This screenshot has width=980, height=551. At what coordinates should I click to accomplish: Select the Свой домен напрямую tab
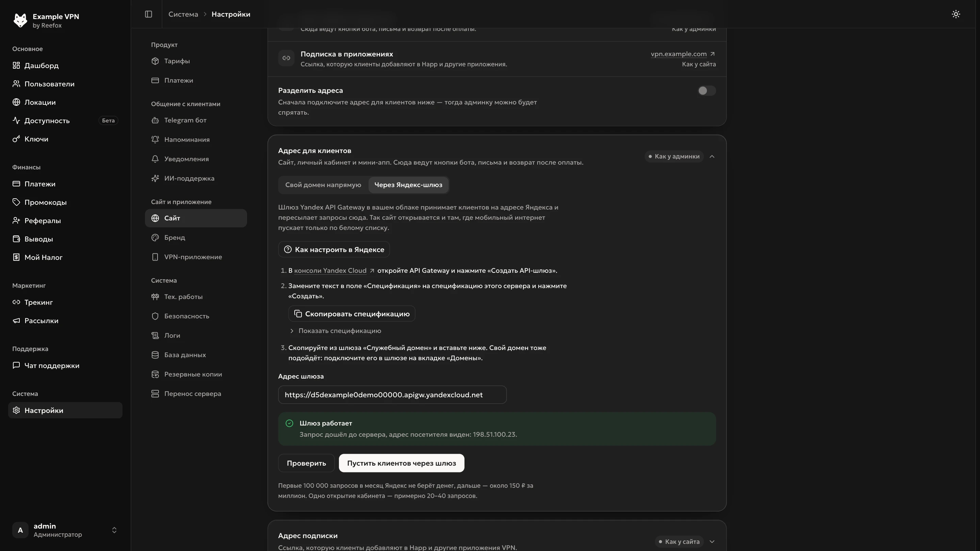click(323, 185)
